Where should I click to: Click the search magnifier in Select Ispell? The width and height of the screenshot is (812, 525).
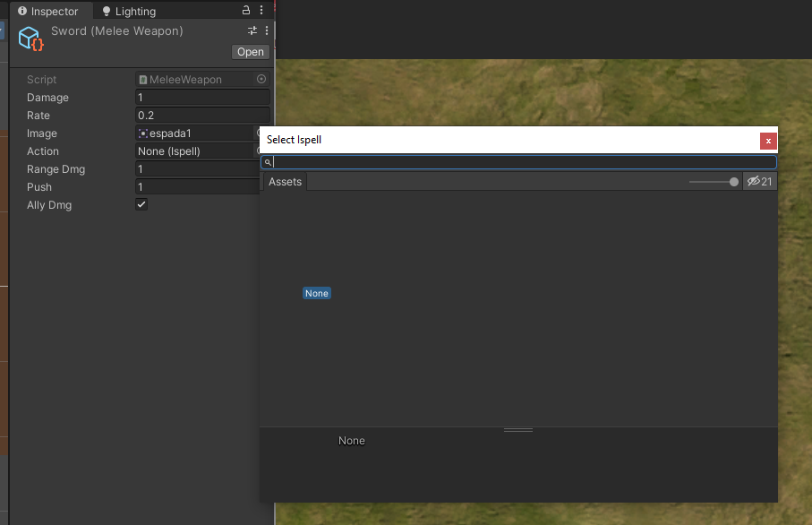(x=267, y=162)
